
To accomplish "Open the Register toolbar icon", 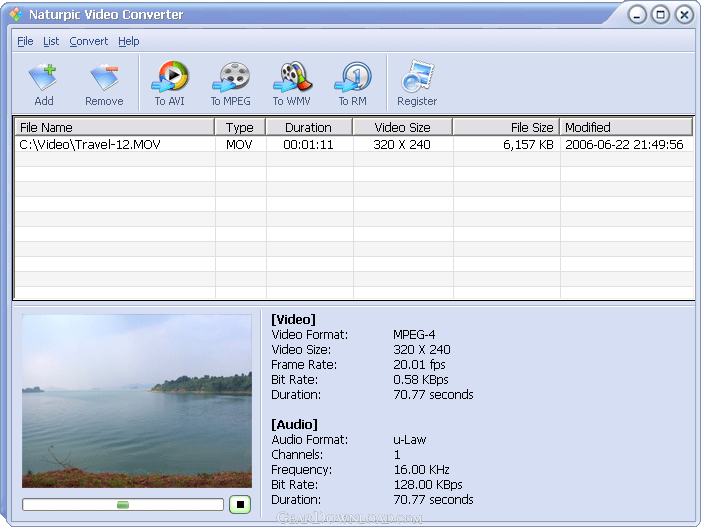I will pyautogui.click(x=417, y=84).
